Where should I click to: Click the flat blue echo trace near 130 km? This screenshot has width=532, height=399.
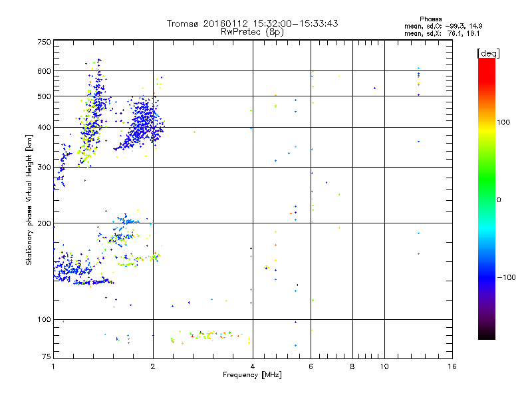coord(94,282)
